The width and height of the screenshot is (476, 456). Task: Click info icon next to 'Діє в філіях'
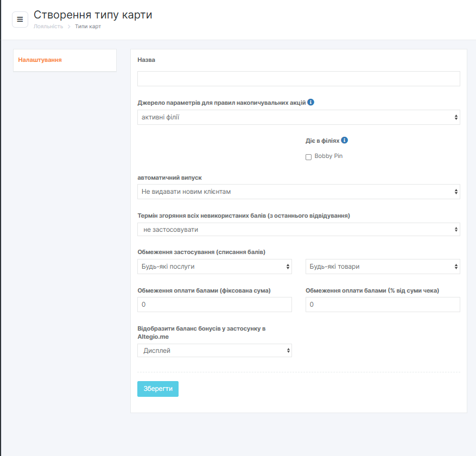click(344, 140)
